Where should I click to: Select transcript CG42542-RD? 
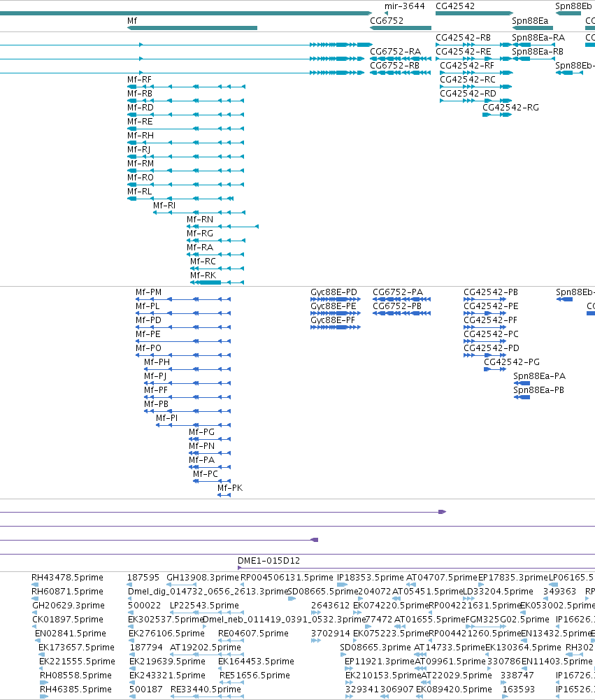click(x=468, y=94)
